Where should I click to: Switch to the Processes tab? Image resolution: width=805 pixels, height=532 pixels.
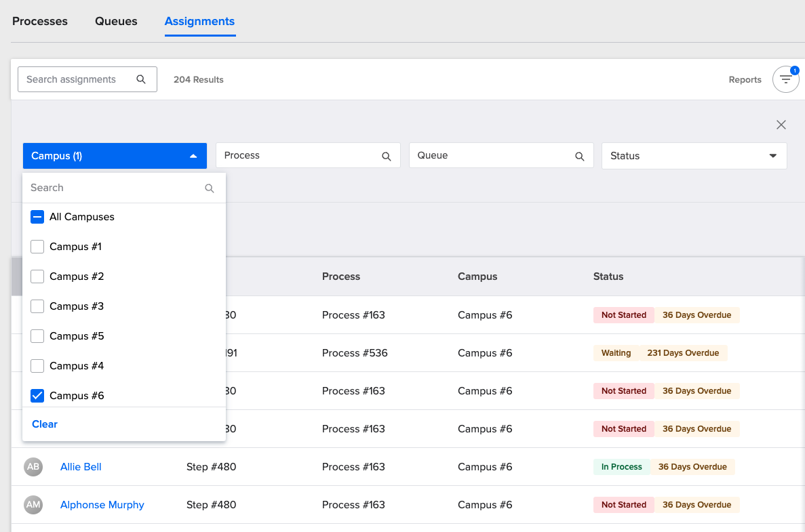[39, 21]
